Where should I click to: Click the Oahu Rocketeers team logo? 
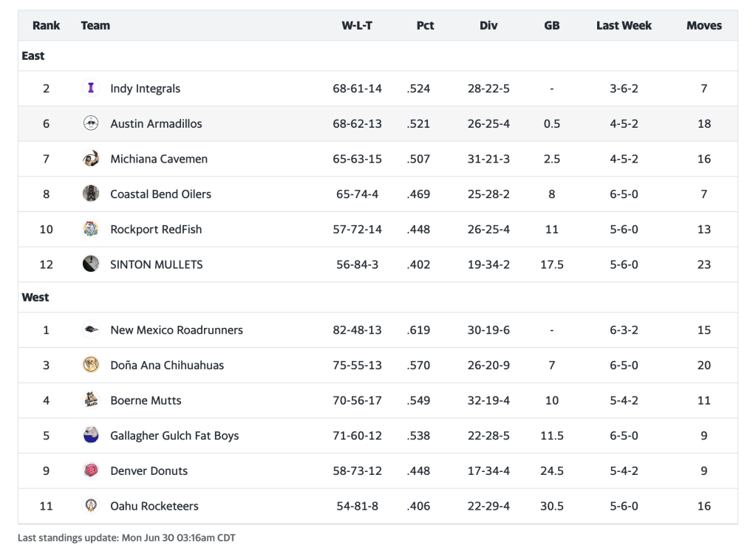pyautogui.click(x=91, y=506)
